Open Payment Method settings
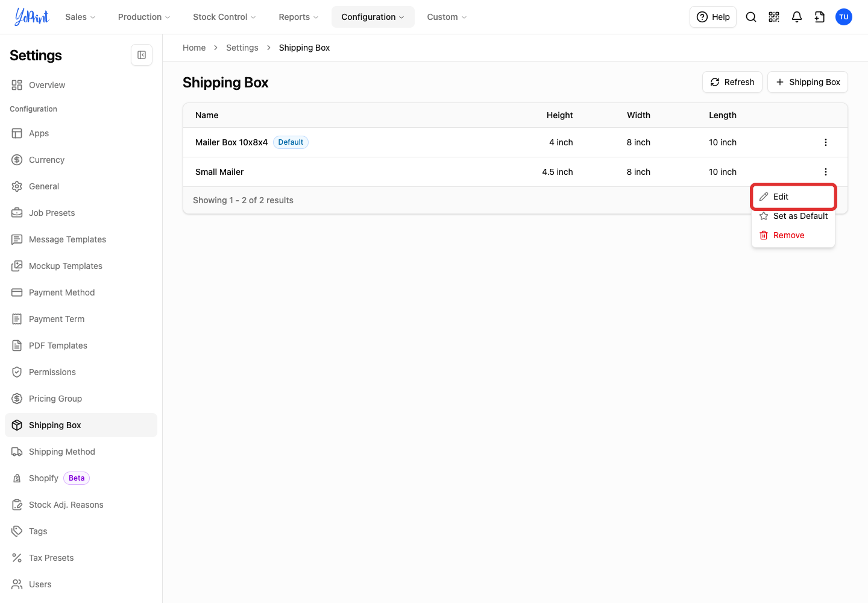The image size is (868, 603). click(x=81, y=292)
